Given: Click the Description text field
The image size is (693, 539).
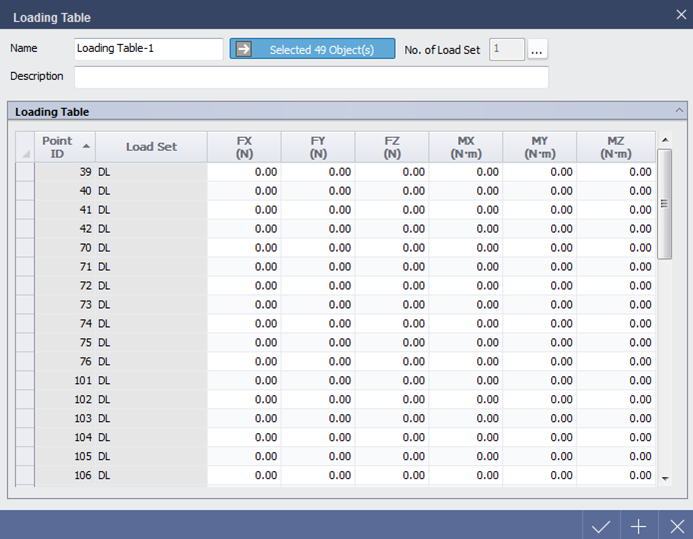Looking at the screenshot, I should (x=310, y=77).
